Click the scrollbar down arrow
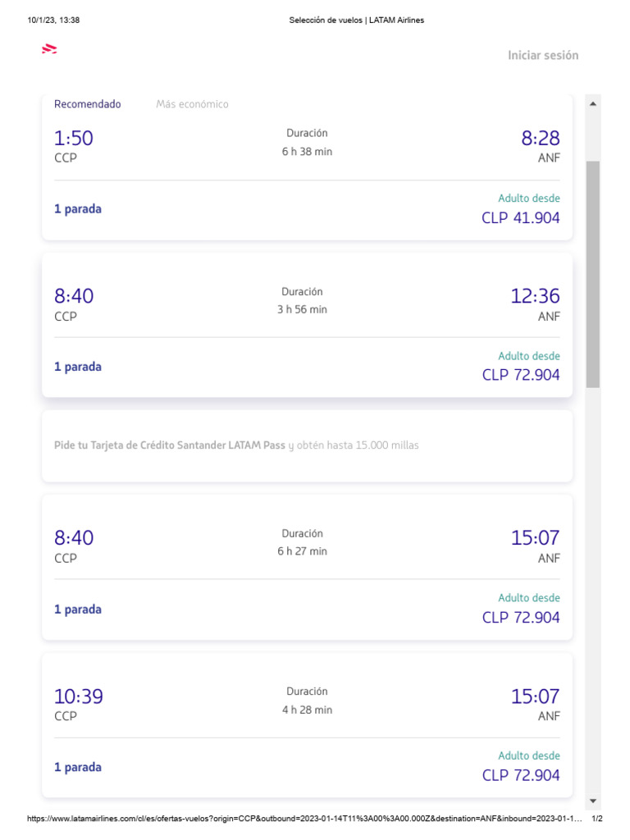Screen dimensions: 630x840 click(592, 801)
